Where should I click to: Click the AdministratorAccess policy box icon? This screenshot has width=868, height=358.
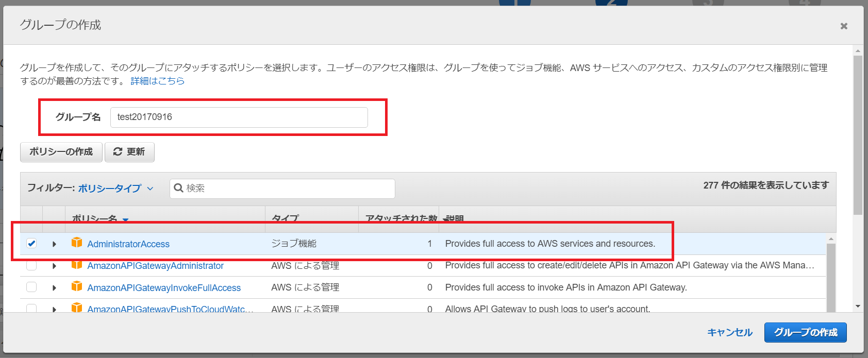point(77,243)
